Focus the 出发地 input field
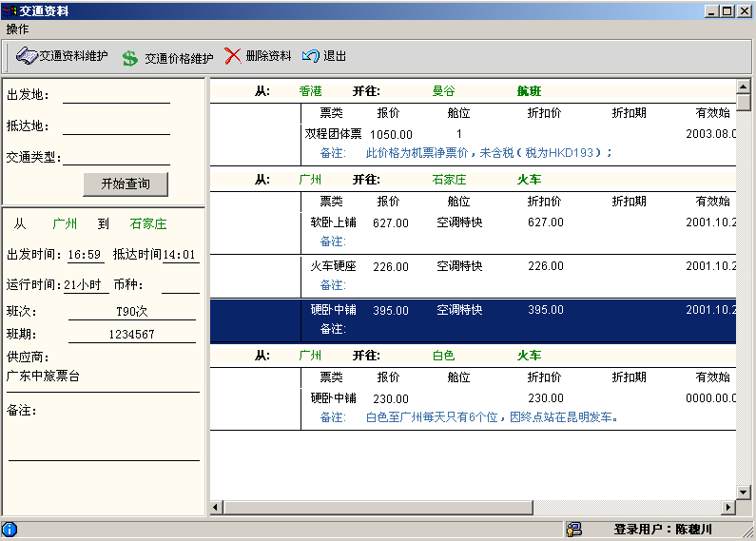The image size is (756, 541). coord(116,95)
